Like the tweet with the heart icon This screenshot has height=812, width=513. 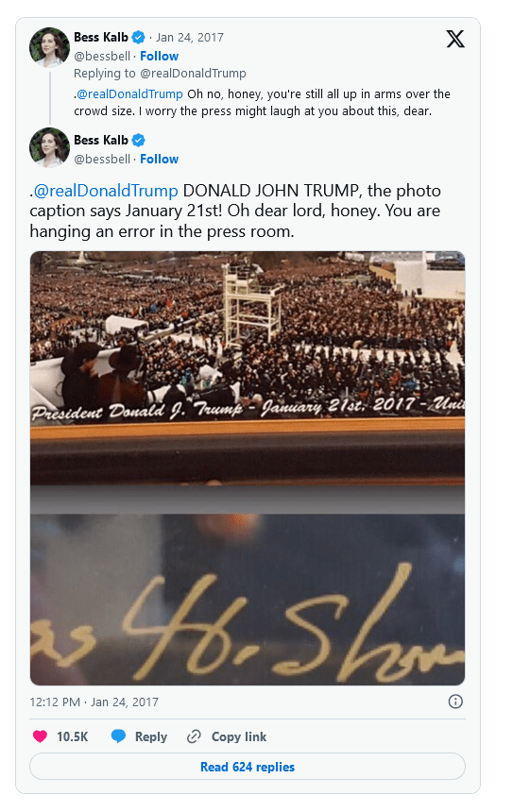[x=40, y=736]
